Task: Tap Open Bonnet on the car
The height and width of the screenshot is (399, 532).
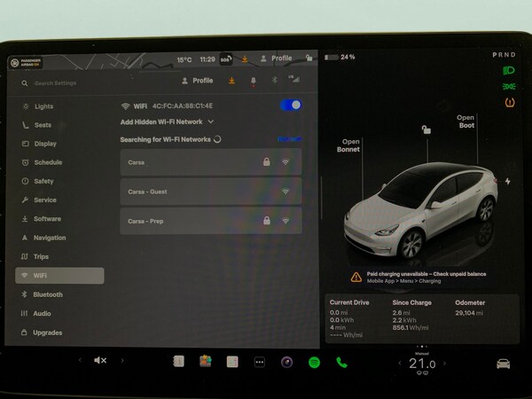Action: pyautogui.click(x=348, y=145)
